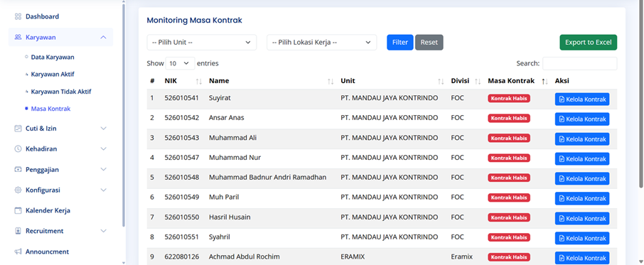The width and height of the screenshot is (644, 265).
Task: Click NIK cell 526010547
Action: pyautogui.click(x=181, y=158)
